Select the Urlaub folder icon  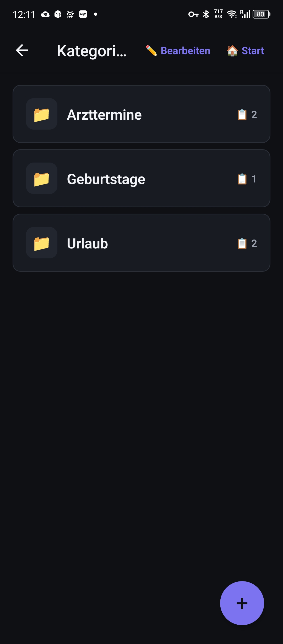tap(41, 243)
